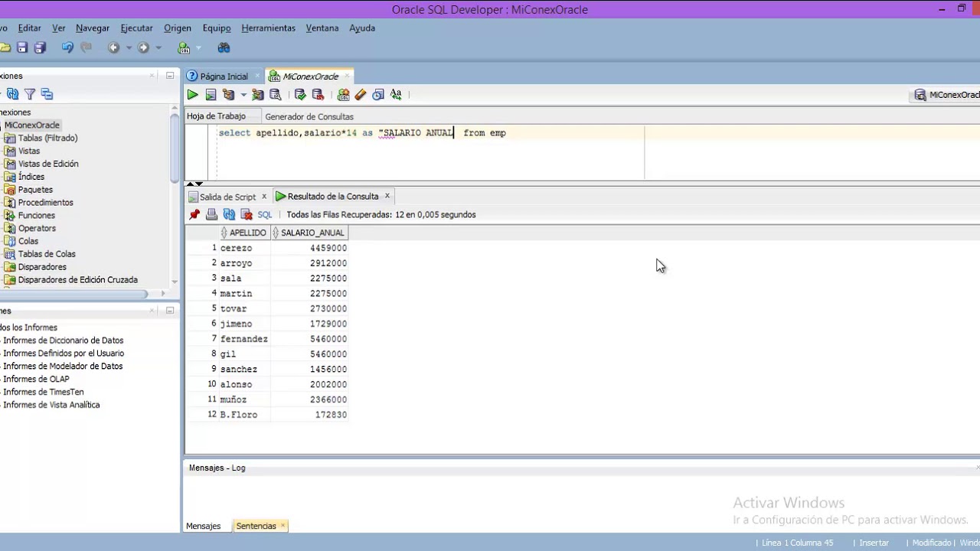Pin the query result with red pushpin
Screen dimensions: 980x551
point(194,215)
